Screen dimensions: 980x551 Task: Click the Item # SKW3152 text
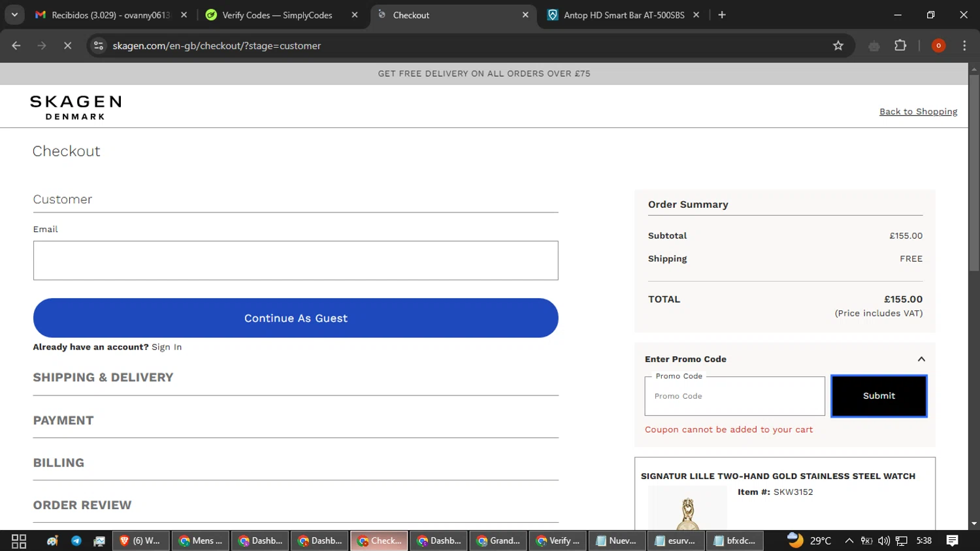coord(775,492)
